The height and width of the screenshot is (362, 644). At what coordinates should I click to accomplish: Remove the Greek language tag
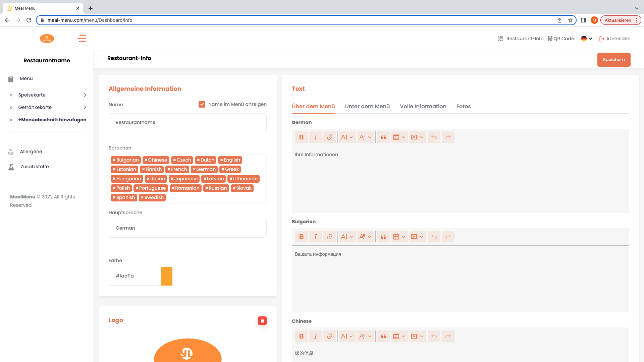point(223,169)
